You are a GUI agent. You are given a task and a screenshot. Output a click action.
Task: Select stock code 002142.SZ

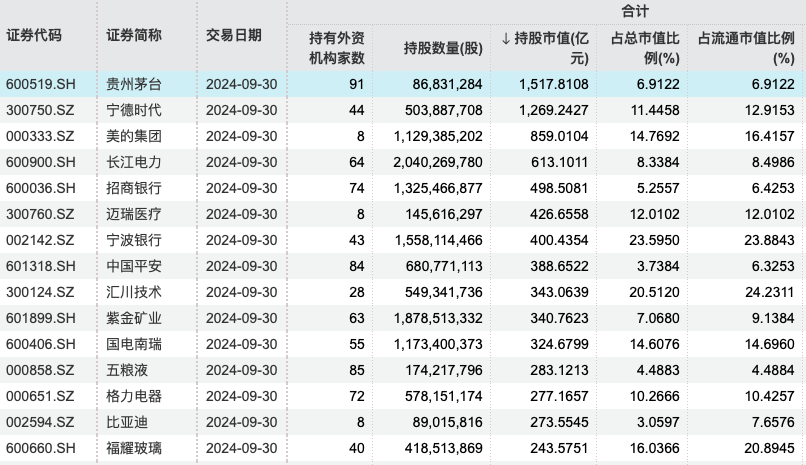(40, 240)
